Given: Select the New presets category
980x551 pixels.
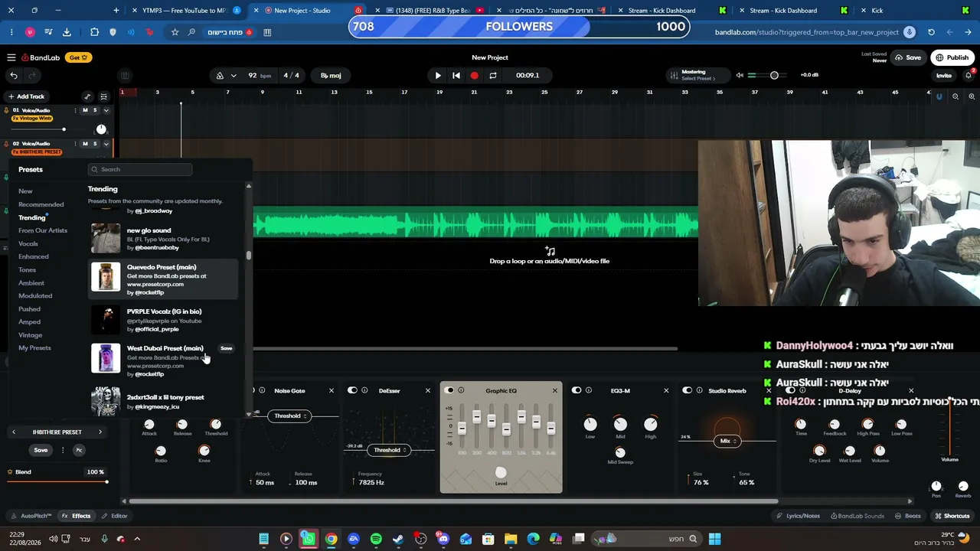Looking at the screenshot, I should pos(26,191).
